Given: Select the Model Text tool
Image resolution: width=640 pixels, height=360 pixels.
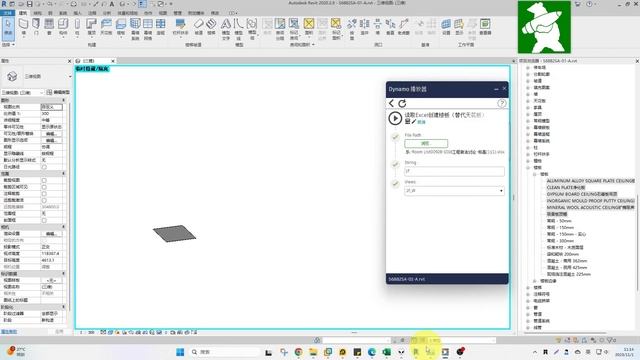Looking at the screenshot, I should pos(226,29).
